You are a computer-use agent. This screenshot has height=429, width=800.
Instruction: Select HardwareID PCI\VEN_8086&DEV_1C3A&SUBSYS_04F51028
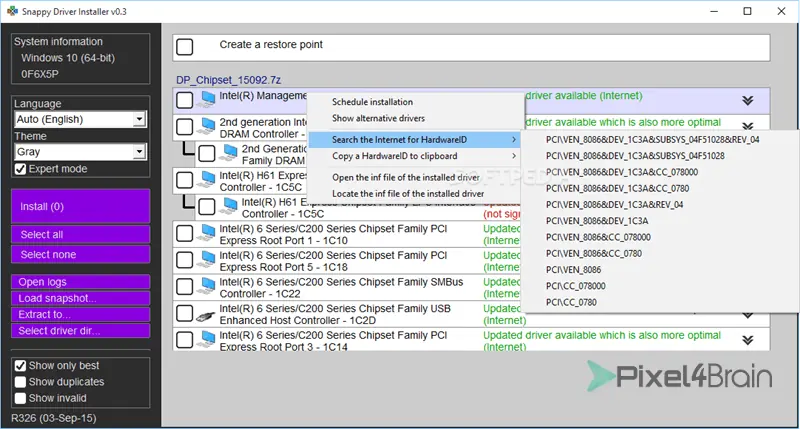[635, 156]
